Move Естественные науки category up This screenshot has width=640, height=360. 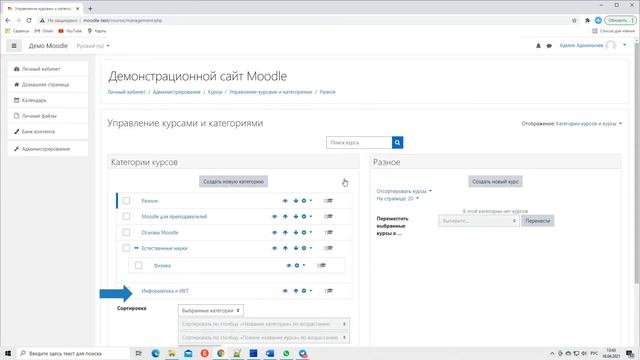285,248
